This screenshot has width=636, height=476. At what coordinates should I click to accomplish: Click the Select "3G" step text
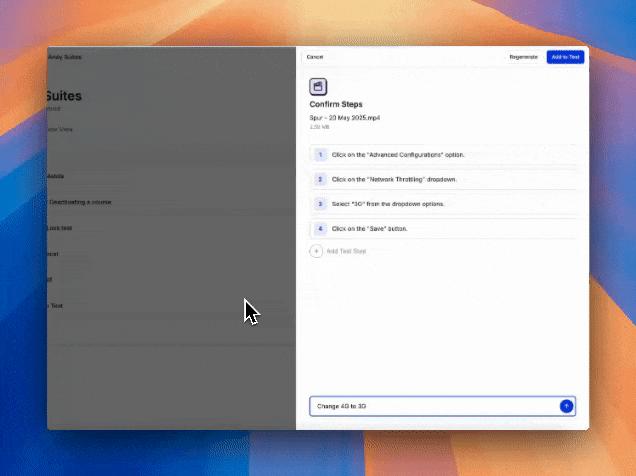pos(388,204)
